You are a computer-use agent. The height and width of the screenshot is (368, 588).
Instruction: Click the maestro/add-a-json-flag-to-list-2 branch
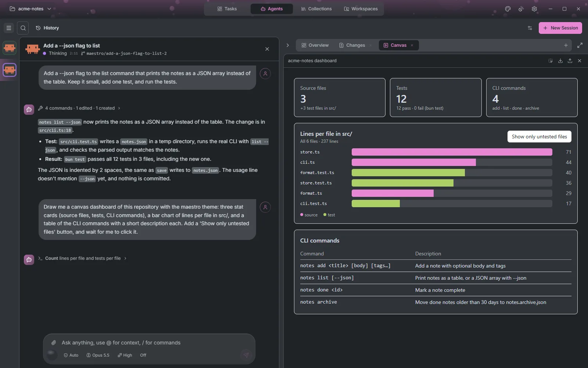[x=124, y=53]
